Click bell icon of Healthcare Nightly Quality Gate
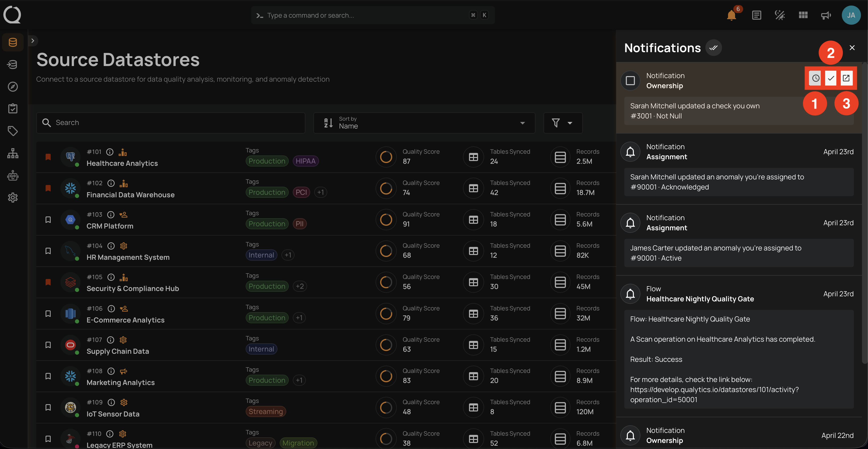 pos(630,294)
